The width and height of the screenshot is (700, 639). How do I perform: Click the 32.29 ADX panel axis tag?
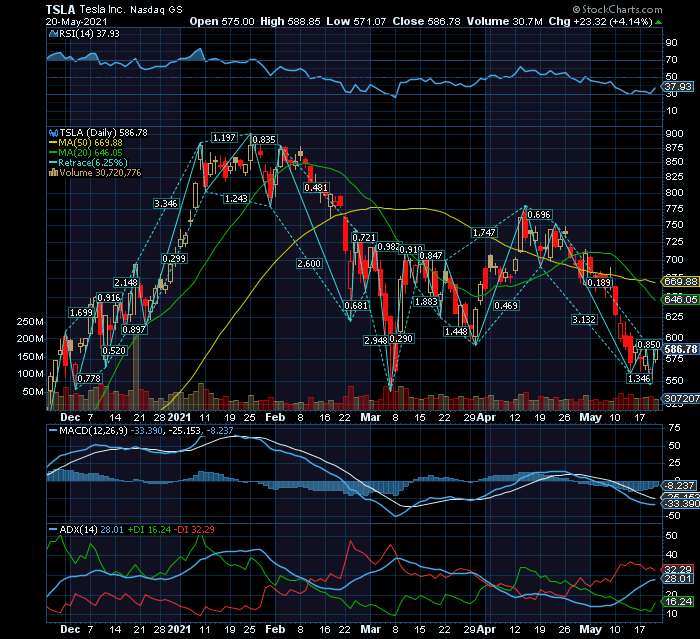[x=678, y=569]
